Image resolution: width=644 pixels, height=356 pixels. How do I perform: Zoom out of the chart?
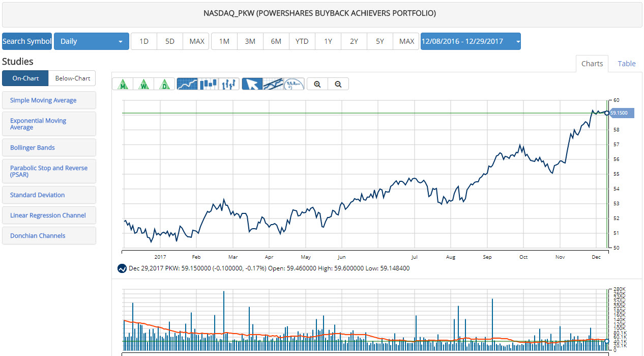338,84
